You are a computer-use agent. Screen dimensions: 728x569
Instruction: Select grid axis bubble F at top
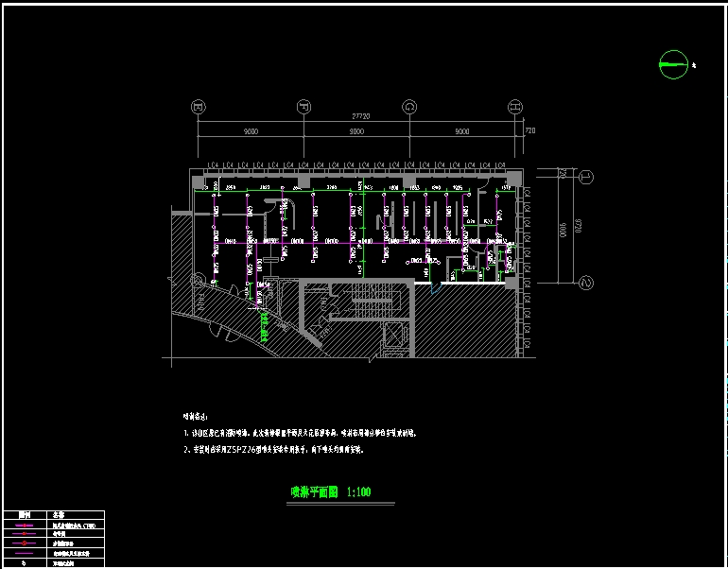303,106
